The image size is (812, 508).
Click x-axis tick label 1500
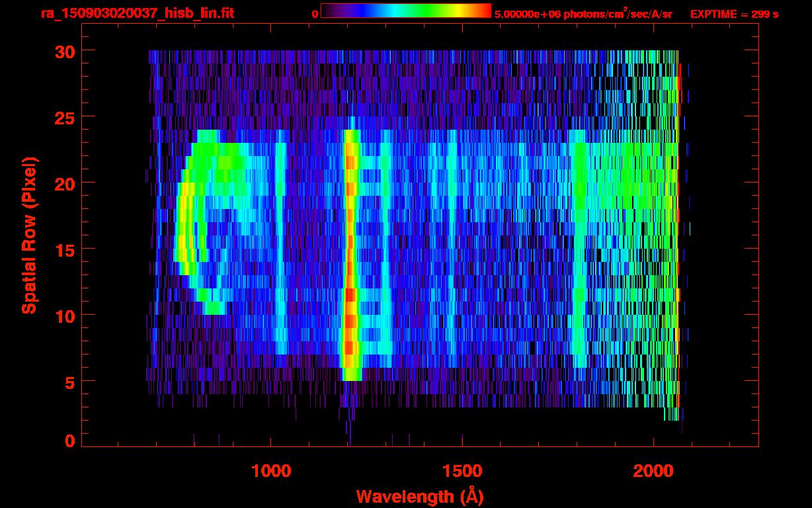[x=462, y=471]
